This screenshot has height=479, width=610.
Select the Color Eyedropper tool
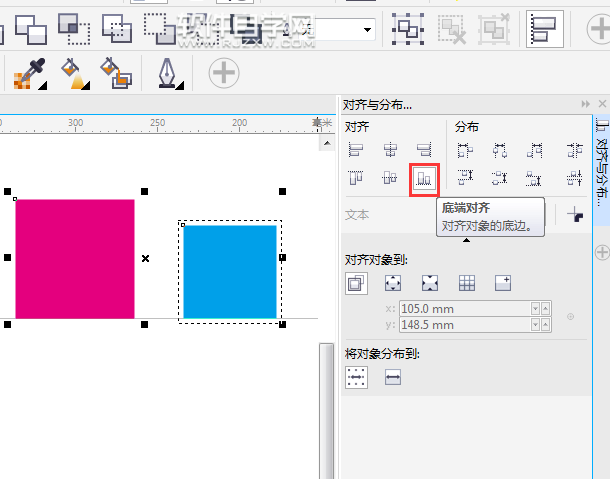point(30,74)
